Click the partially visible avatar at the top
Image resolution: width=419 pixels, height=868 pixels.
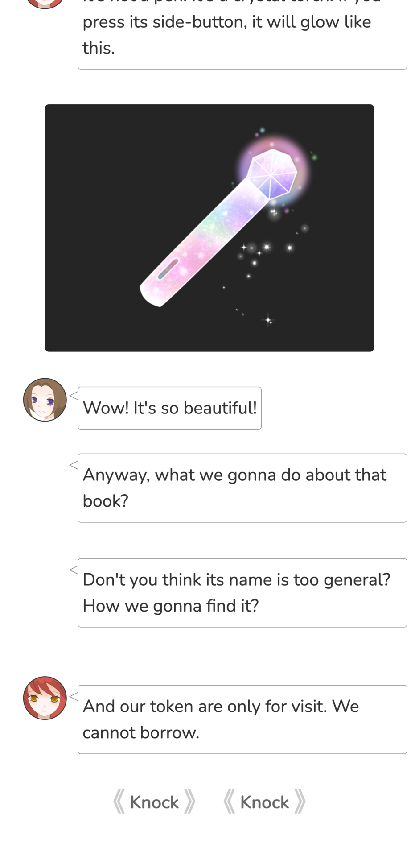click(45, 4)
